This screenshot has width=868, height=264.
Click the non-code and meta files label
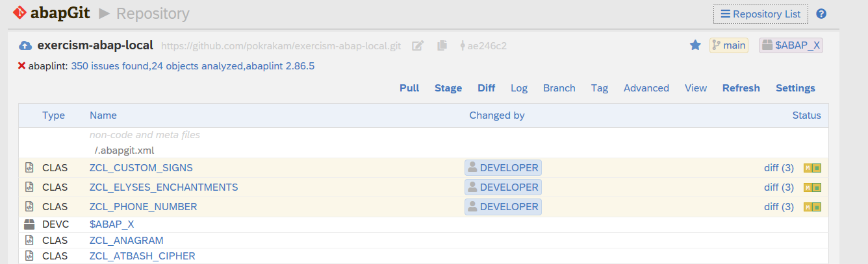coord(145,135)
